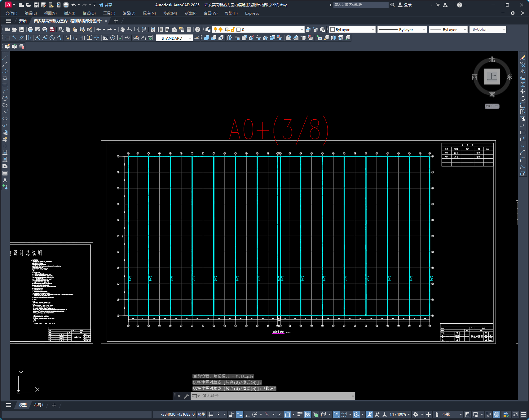The height and width of the screenshot is (420, 529).
Task: Select the Linear dimension tool
Action: click(x=7, y=38)
